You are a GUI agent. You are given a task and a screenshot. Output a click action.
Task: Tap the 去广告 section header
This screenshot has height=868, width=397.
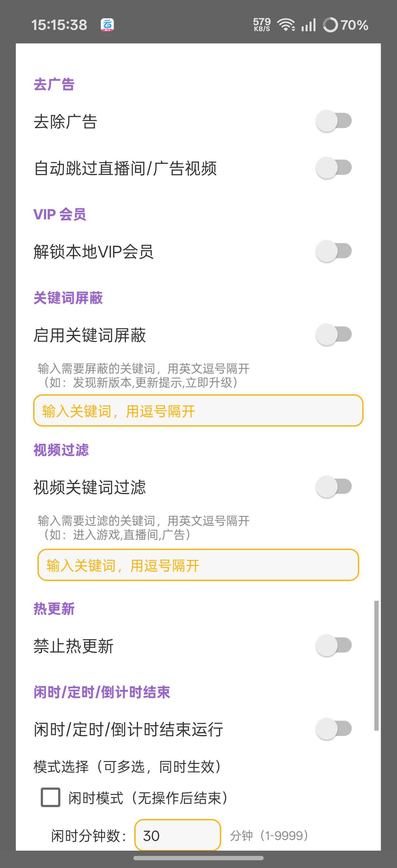54,84
